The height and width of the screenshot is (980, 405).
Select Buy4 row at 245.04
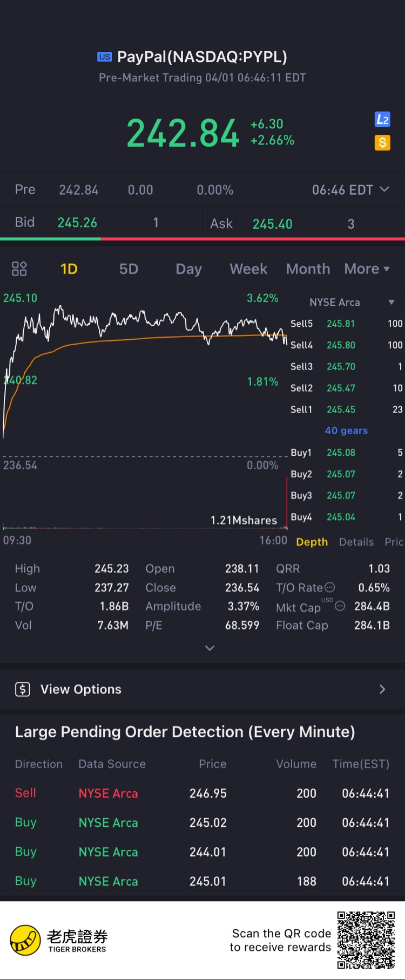click(346, 517)
